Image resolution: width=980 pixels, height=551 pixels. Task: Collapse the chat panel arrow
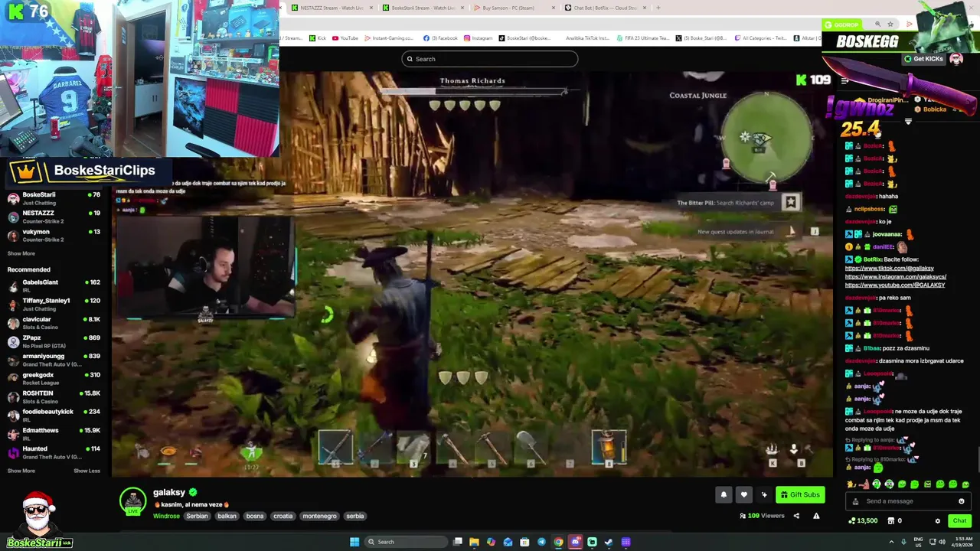click(x=844, y=80)
